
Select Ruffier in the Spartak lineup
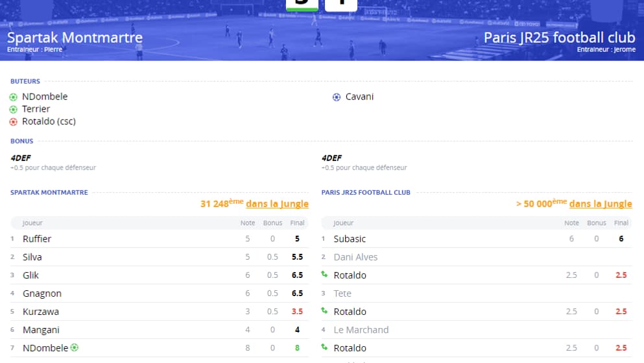37,239
